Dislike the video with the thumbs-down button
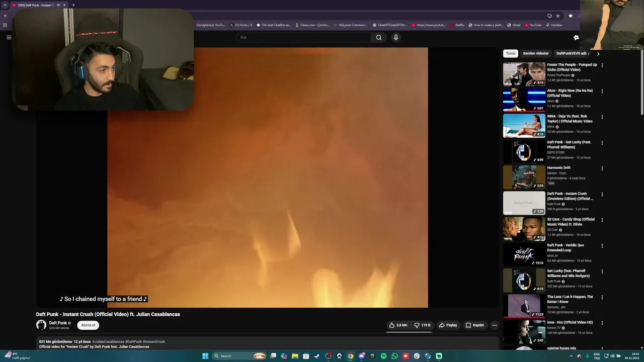The height and width of the screenshot is (362, 644). [422, 325]
